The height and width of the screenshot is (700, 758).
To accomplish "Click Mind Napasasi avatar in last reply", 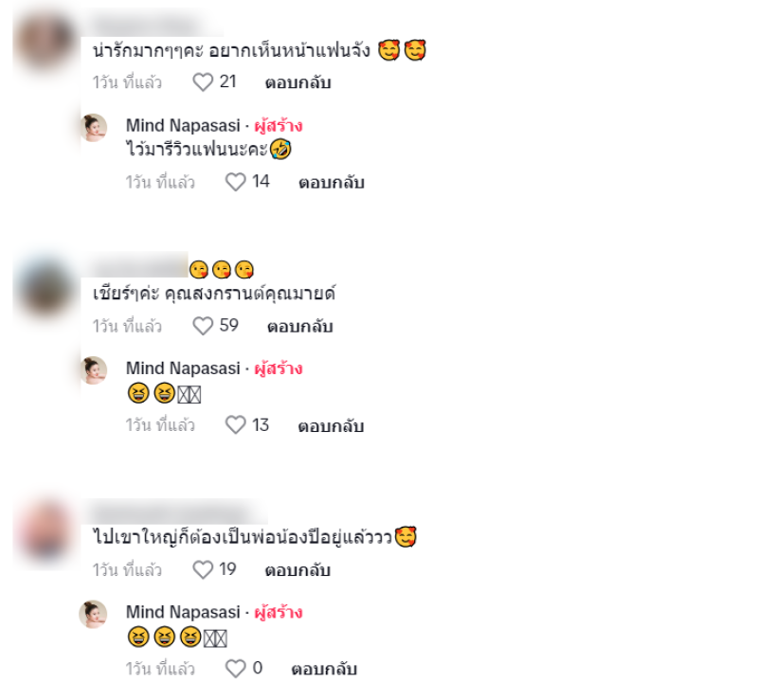I will coord(93,614).
